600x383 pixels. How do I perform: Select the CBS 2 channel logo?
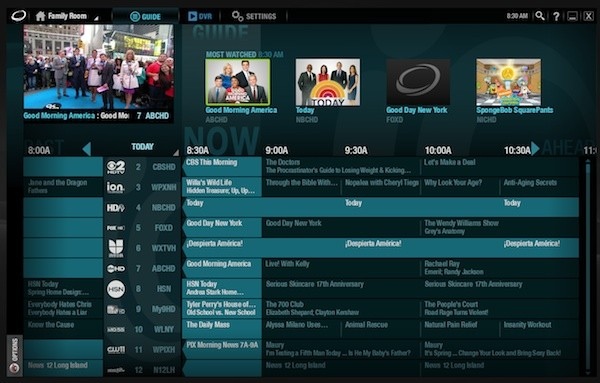point(116,167)
